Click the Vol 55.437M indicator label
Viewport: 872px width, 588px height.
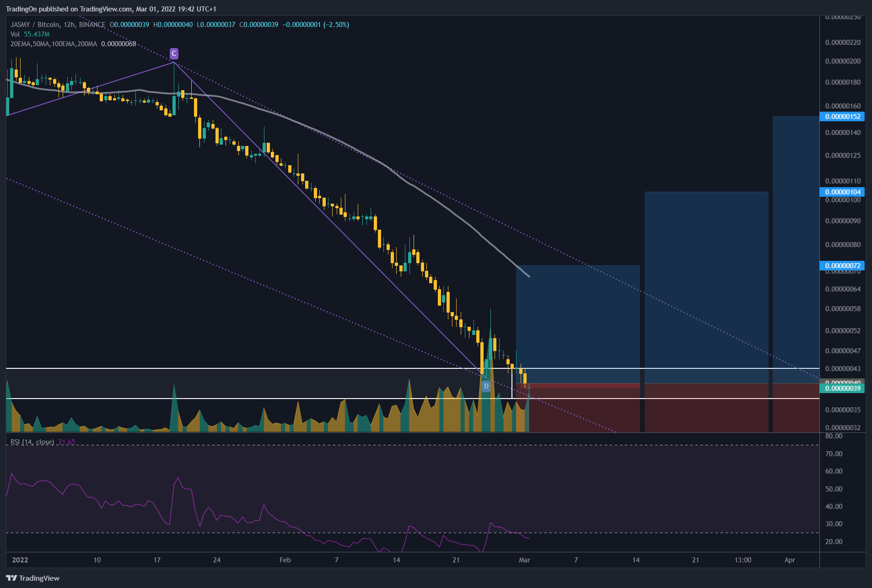pos(30,34)
